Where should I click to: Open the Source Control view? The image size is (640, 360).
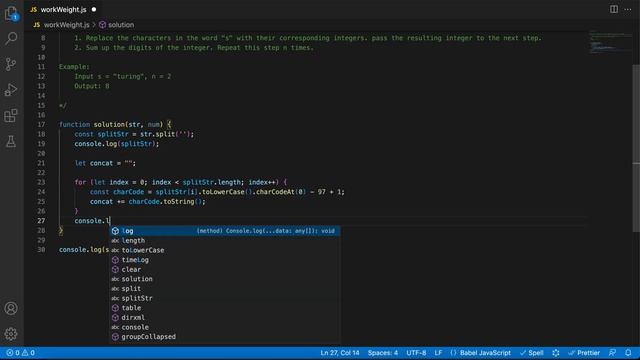tap(11, 64)
